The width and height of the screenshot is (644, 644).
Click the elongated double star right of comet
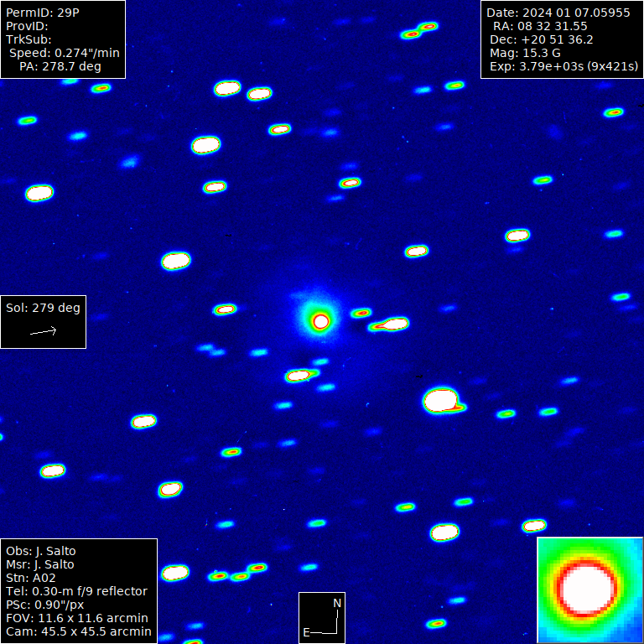click(x=388, y=325)
